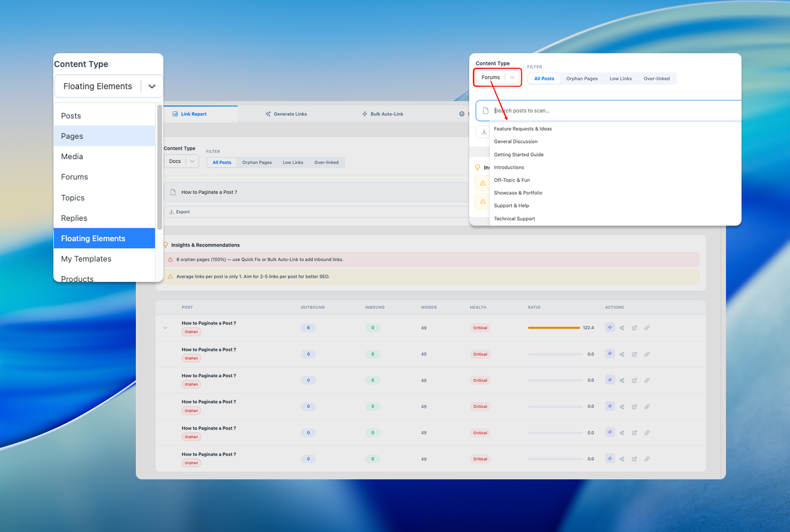Click the globe icon right of Bulk Auto-Link tab
The image size is (790, 532).
(x=462, y=114)
